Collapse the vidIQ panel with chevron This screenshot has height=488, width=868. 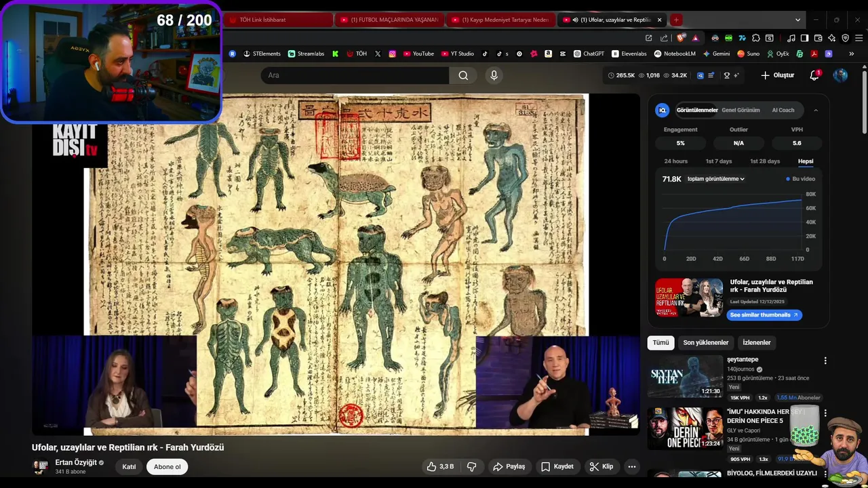tap(816, 110)
